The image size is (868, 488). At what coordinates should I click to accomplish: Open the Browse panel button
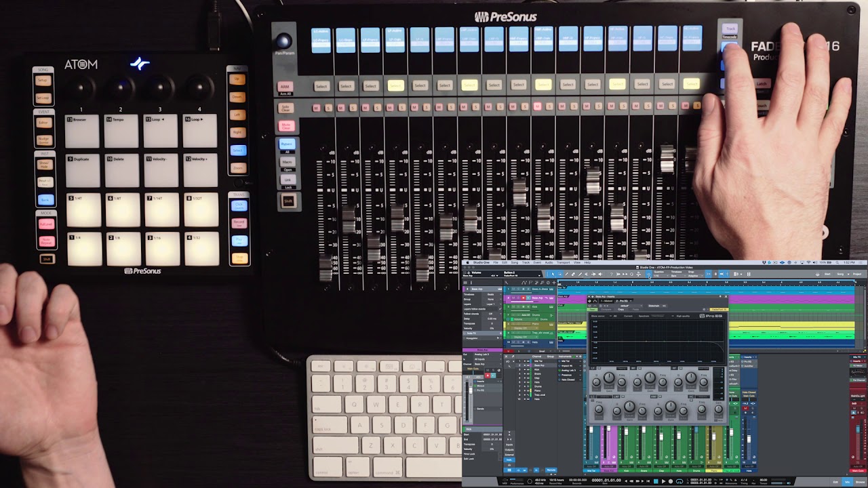pos(861,482)
